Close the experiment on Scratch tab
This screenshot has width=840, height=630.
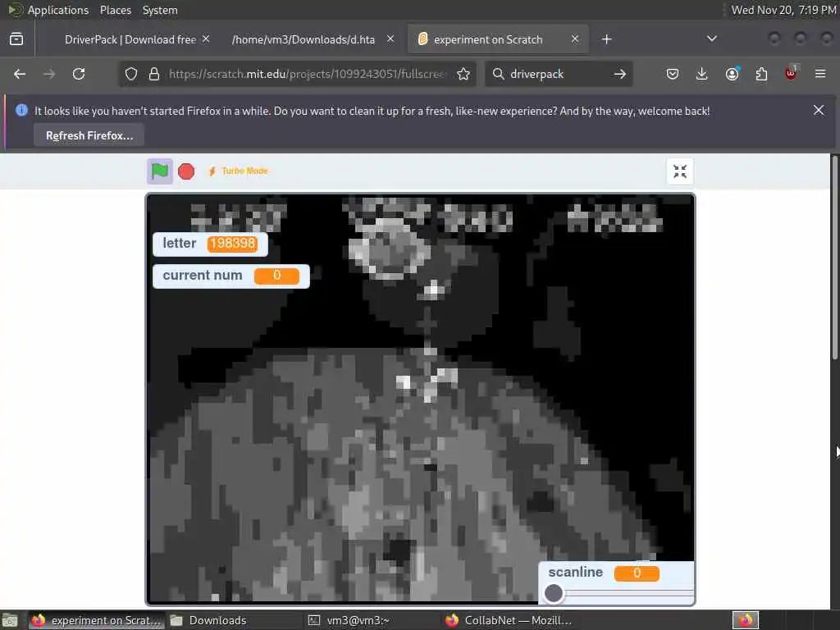575,39
